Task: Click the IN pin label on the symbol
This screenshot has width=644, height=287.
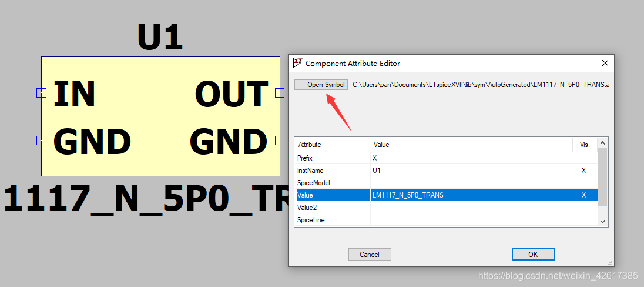Action: (x=75, y=94)
